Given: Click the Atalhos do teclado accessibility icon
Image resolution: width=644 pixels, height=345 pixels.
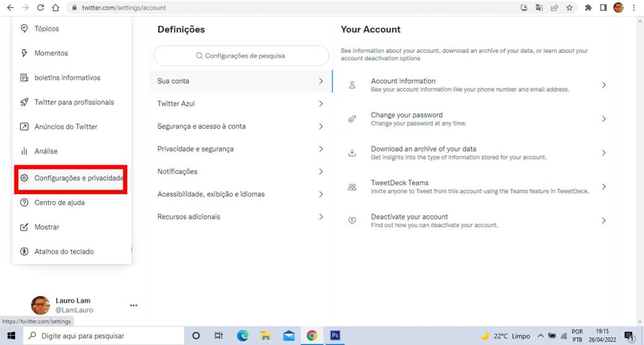Looking at the screenshot, I should (x=25, y=251).
